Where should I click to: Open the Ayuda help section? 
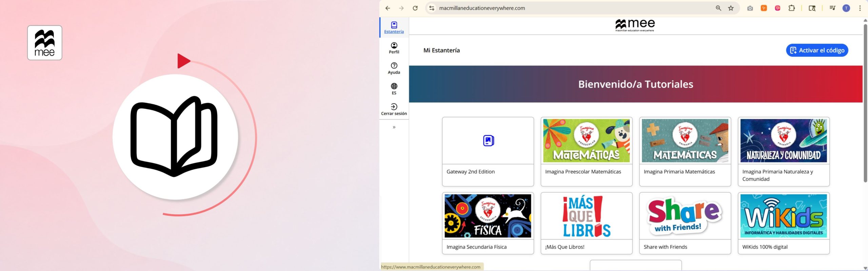click(x=394, y=68)
